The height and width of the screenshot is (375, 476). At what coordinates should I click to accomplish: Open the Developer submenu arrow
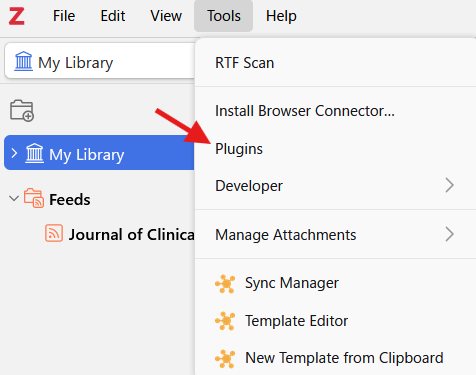(449, 185)
